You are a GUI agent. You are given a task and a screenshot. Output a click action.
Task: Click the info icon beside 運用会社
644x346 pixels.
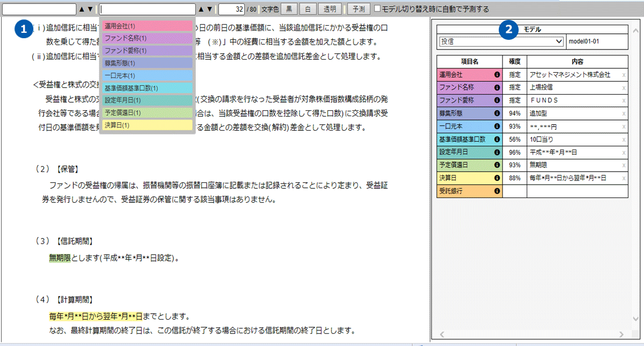coord(497,75)
